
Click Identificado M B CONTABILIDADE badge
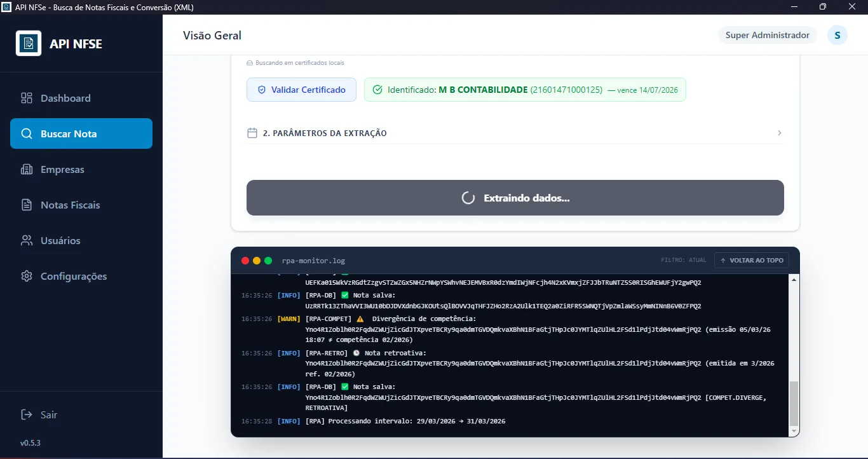pyautogui.click(x=525, y=90)
